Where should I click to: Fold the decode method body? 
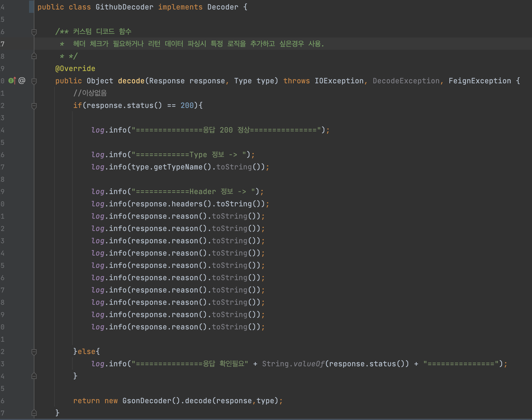click(34, 81)
